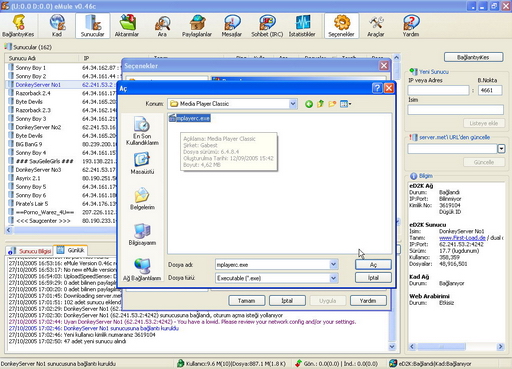The width and height of the screenshot is (512, 369).
Task: Open Belgelerim place in Aç dialog
Action: tap(142, 199)
